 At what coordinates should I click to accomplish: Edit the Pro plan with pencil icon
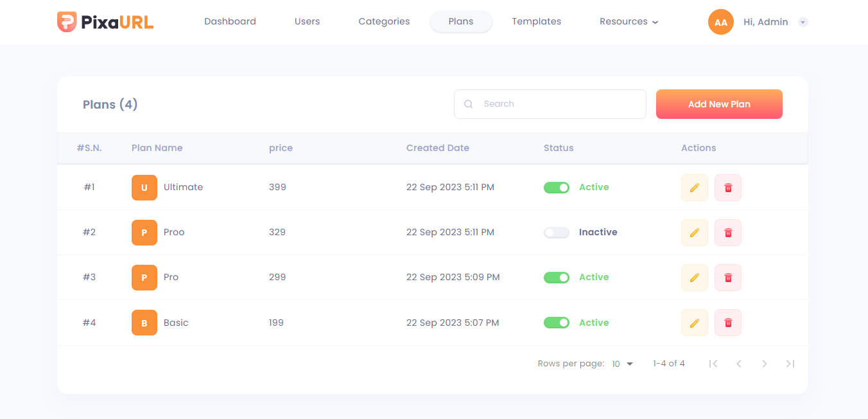[x=694, y=278]
